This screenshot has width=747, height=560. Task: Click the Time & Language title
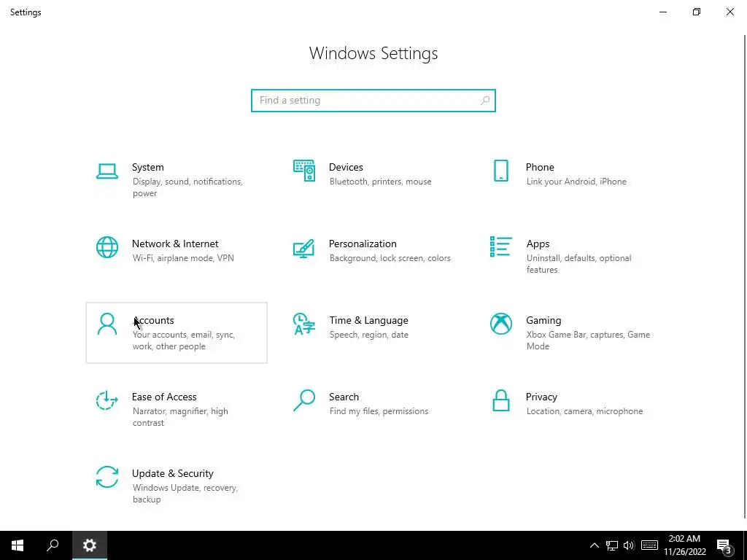coord(368,321)
